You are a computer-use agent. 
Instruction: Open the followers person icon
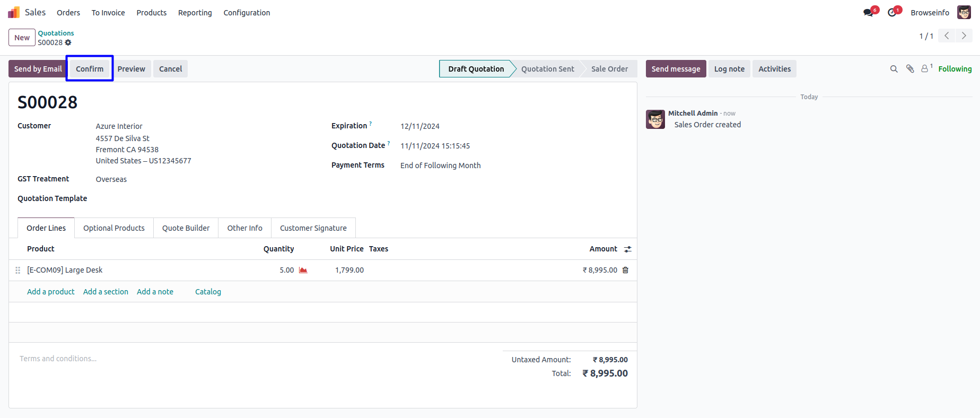coord(925,69)
